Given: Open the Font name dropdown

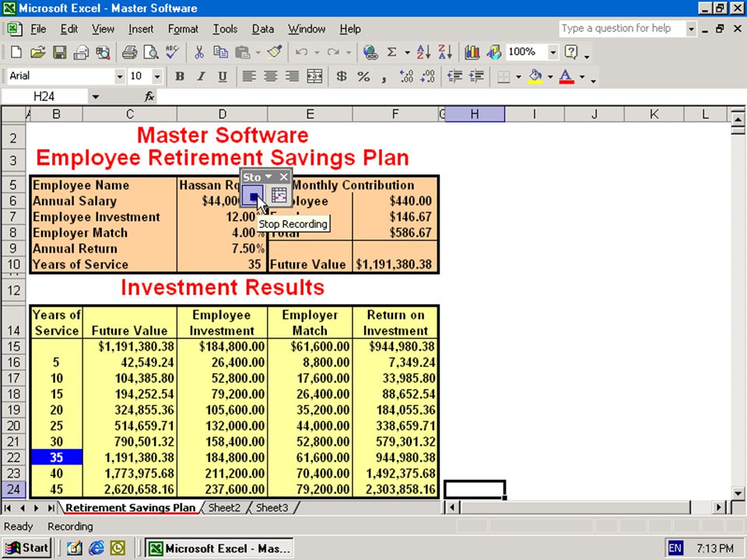Looking at the screenshot, I should pos(120,76).
